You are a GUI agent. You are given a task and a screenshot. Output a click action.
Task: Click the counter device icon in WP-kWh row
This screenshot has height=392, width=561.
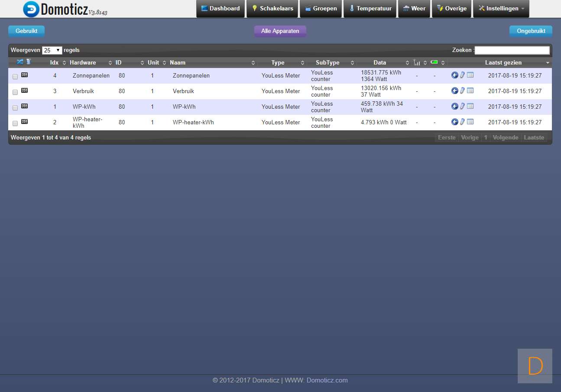(x=24, y=106)
